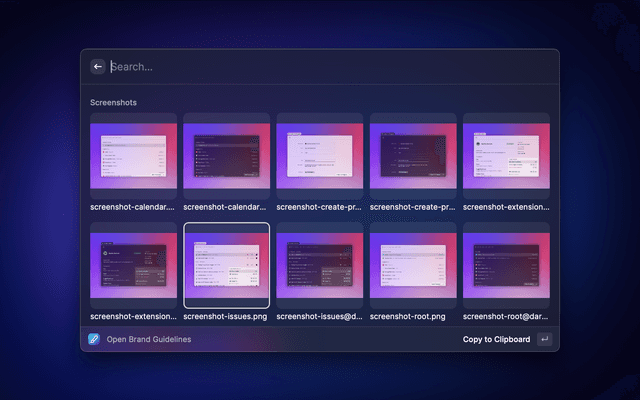The image size is (640, 400).
Task: Select the dark screenshot-extension thumbnail in bottom row
Action: [134, 266]
